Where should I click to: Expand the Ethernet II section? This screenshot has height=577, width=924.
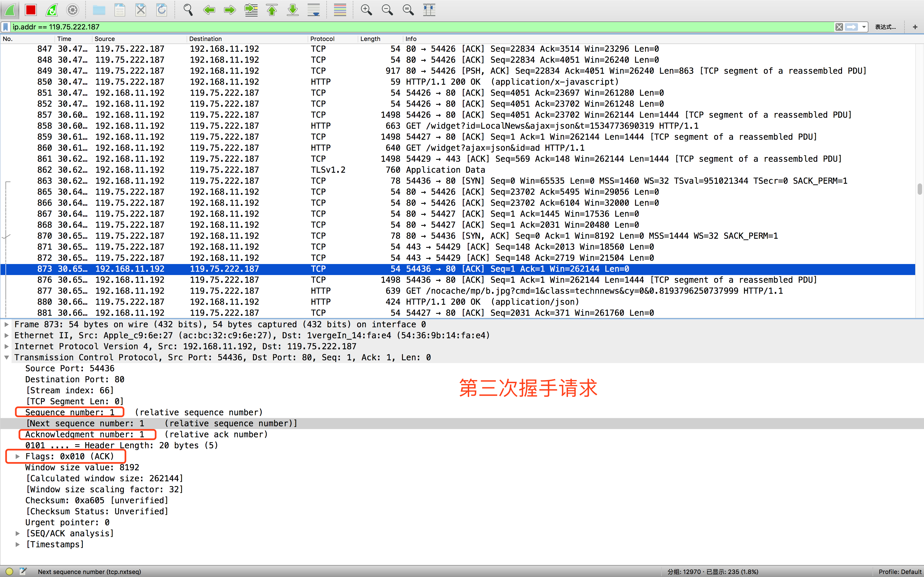pos(7,336)
